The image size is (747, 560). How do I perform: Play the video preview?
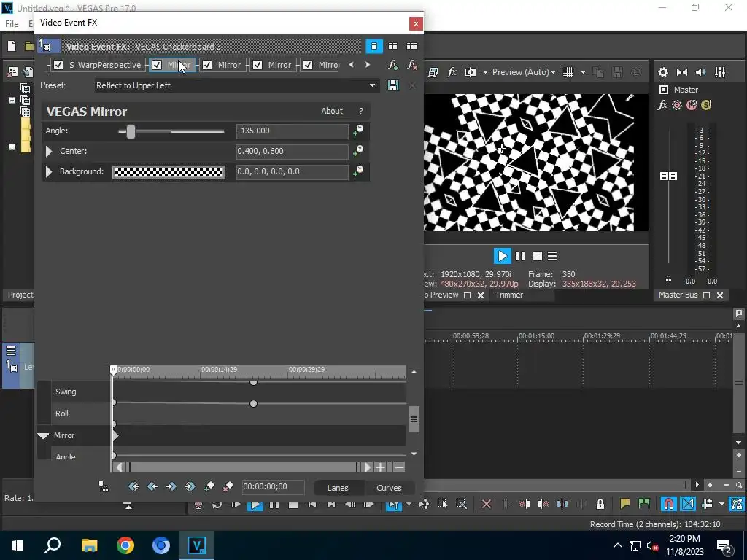(502, 256)
